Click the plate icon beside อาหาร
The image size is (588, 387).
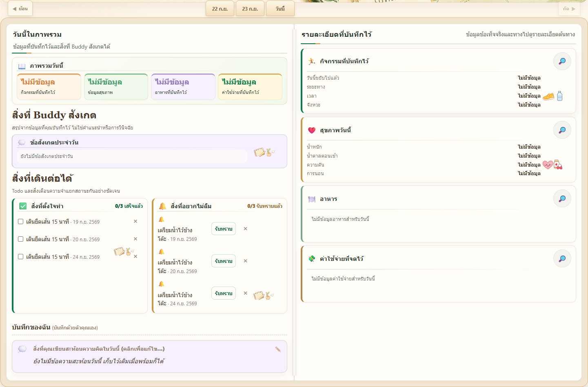click(312, 199)
